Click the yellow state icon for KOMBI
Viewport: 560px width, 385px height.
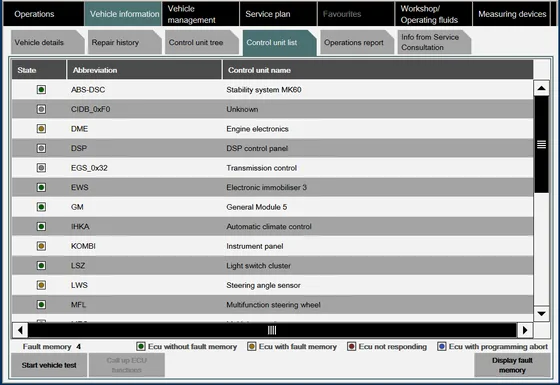coord(41,246)
